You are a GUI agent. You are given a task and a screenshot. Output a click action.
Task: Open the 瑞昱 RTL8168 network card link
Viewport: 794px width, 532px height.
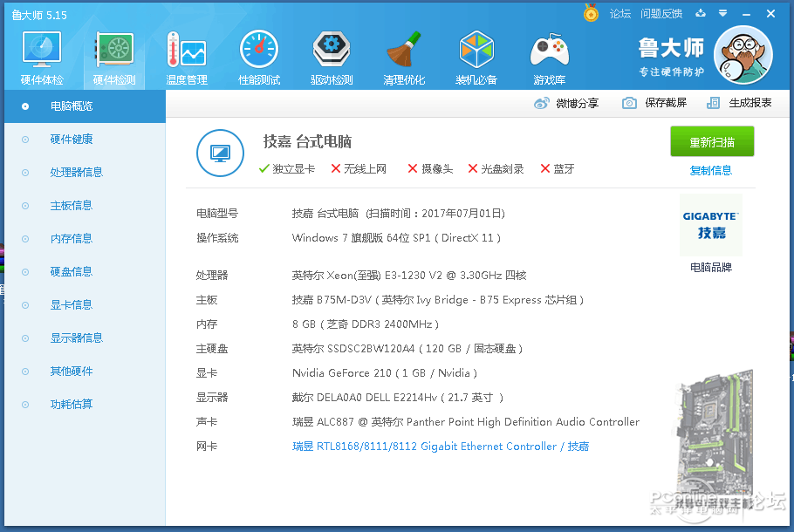pyautogui.click(x=441, y=447)
